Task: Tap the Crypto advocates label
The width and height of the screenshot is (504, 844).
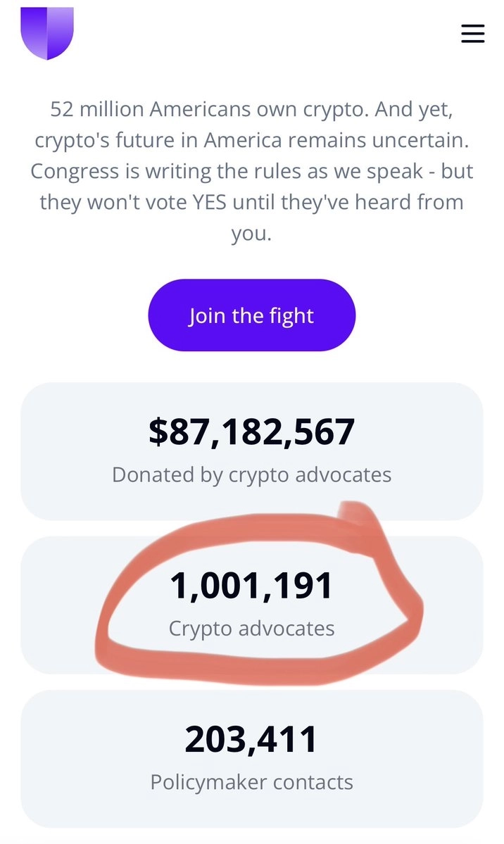Action: pos(251,628)
